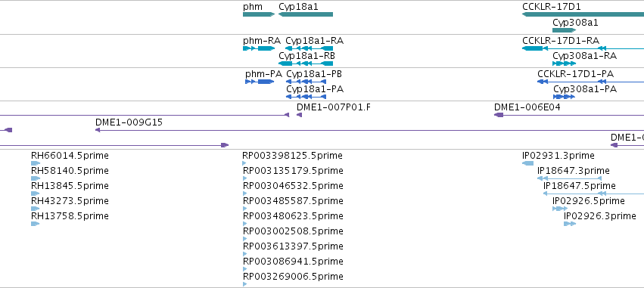This screenshot has width=644, height=288.
Task: Select the DME1-007P01.F clone marker
Action: click(x=300, y=115)
